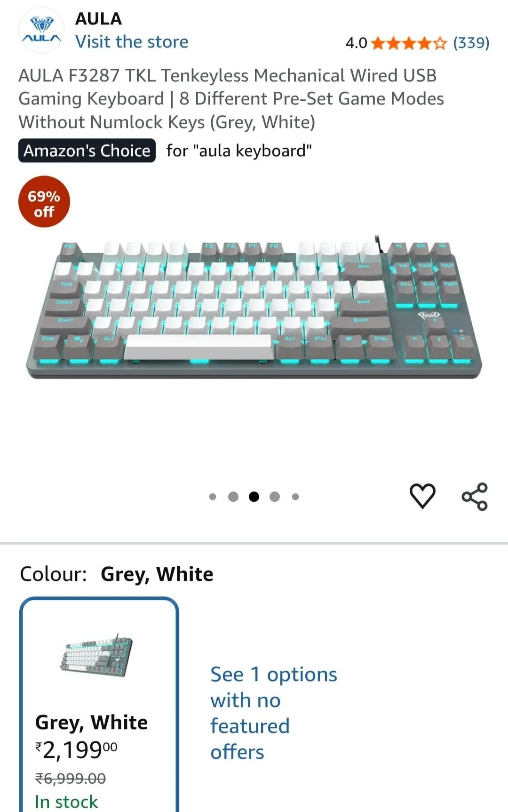Click the 4.0 rating number
The height and width of the screenshot is (812, 508).
click(x=356, y=43)
